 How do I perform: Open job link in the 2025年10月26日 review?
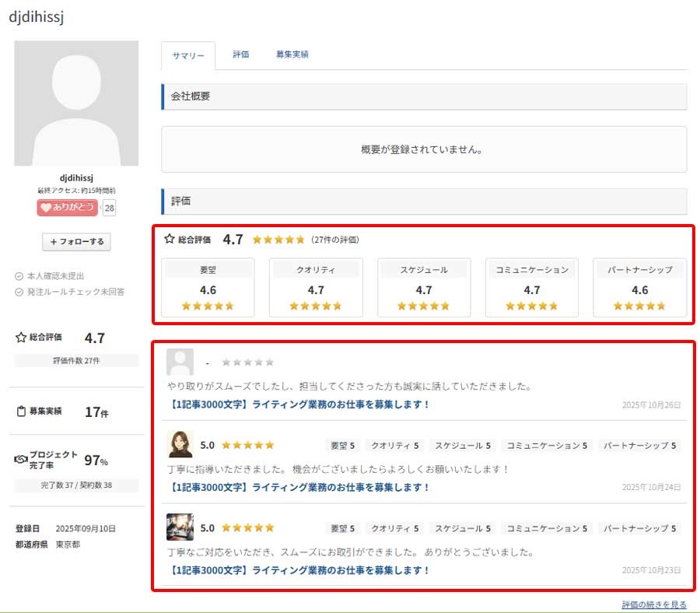pos(299,405)
